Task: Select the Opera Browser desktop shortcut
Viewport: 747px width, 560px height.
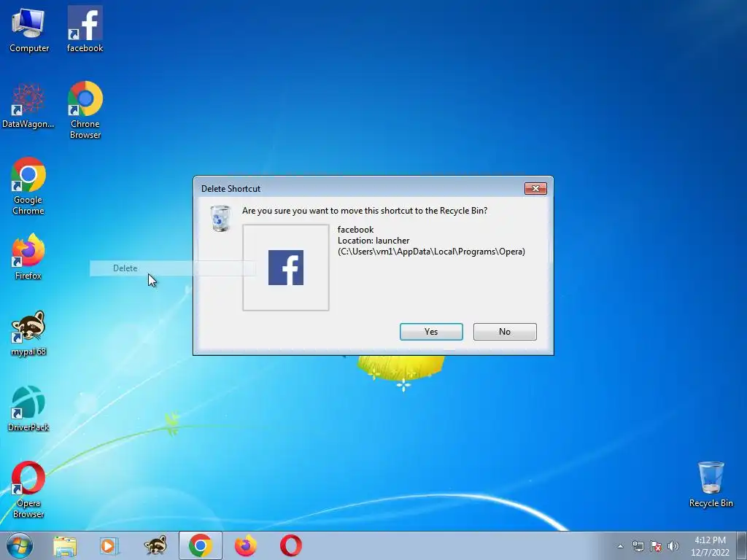Action: [28, 489]
